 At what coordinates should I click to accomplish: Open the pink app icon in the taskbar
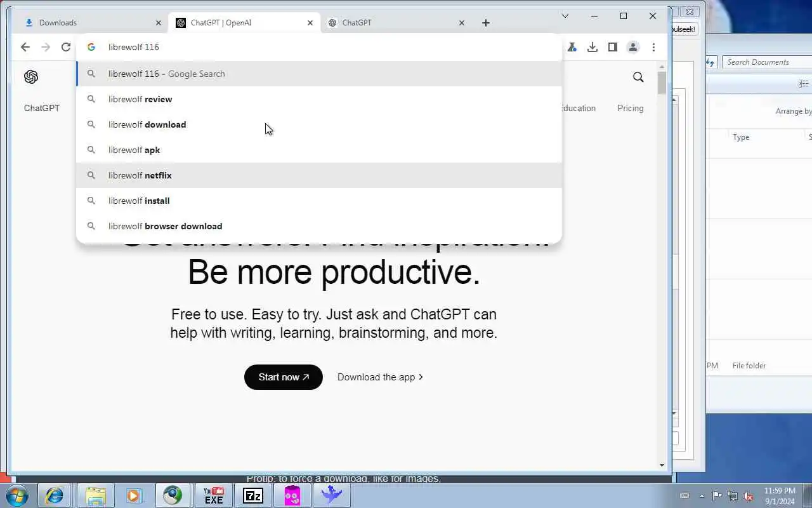[292, 495]
